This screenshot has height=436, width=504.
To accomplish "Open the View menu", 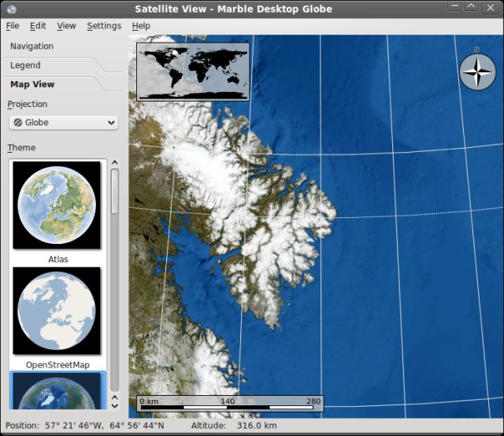I will (66, 26).
